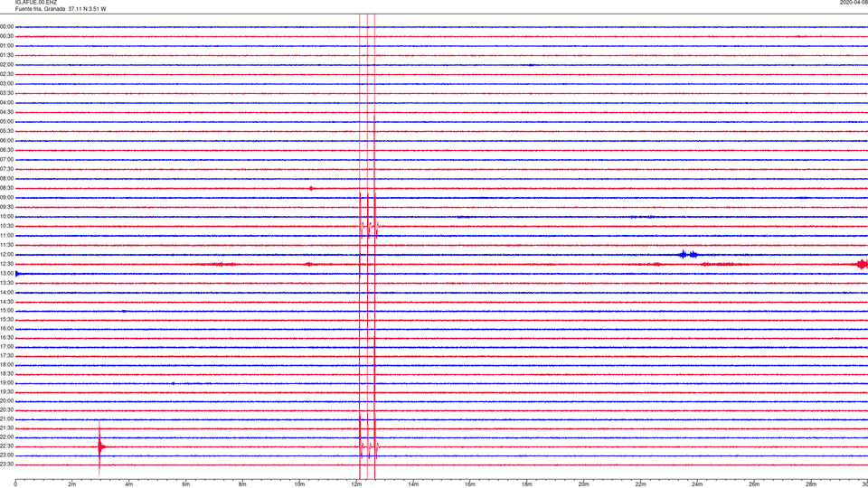Click the 18m tick label on time axis

point(527,484)
